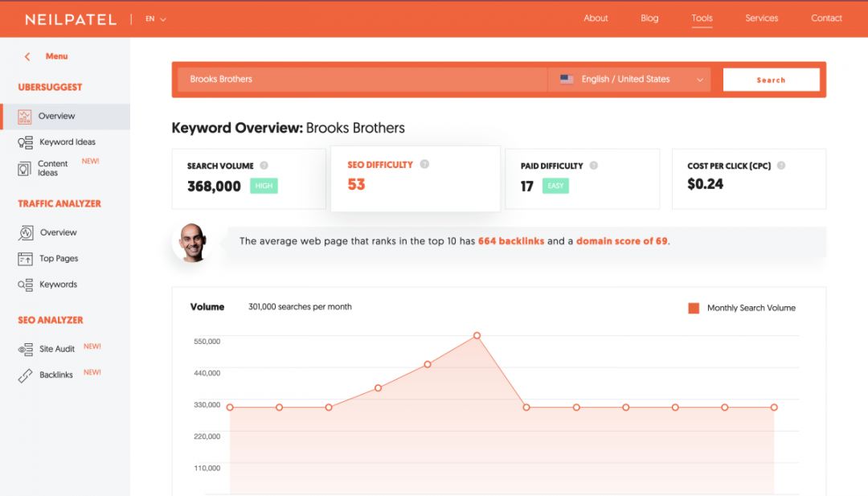Click the Search Volume help icon
This screenshot has width=868, height=496.
point(264,166)
